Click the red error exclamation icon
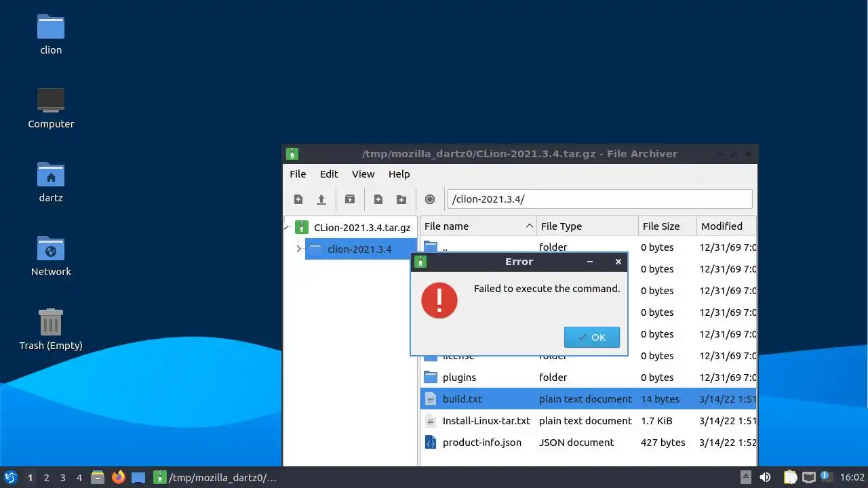Viewport: 868px width, 488px height. tap(439, 300)
